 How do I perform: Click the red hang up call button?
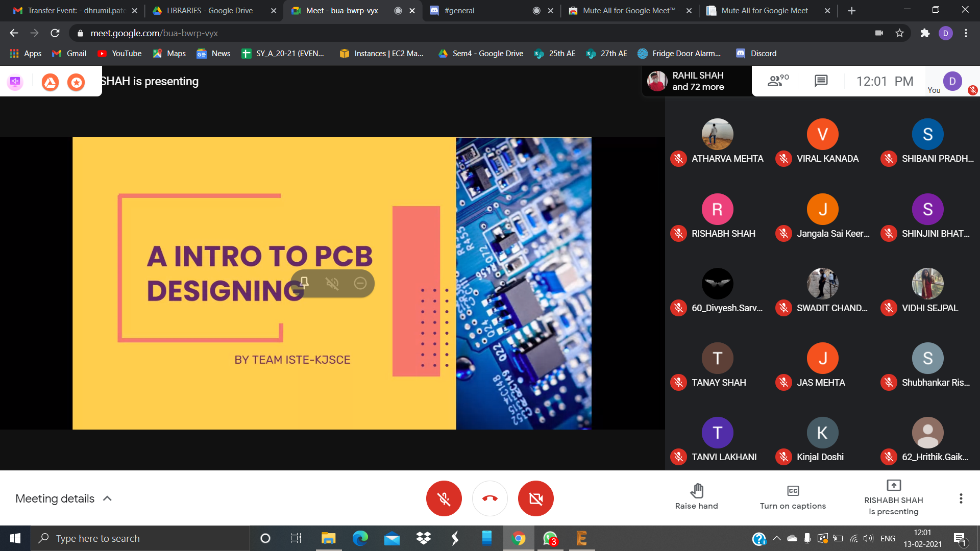[x=489, y=498]
